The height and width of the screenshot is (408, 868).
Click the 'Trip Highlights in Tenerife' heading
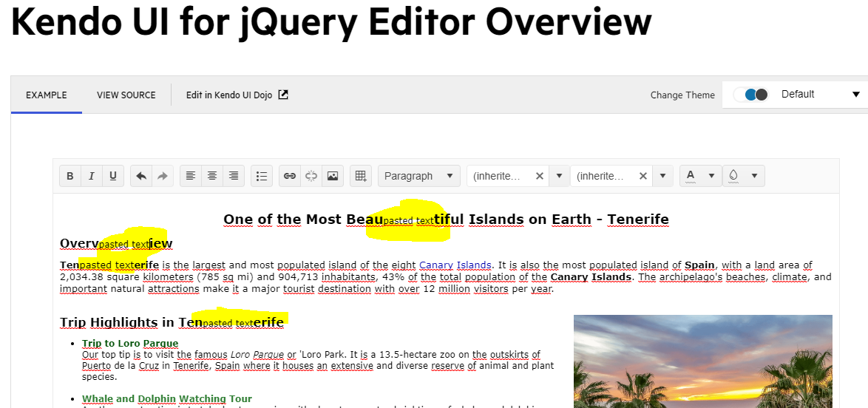click(x=172, y=322)
